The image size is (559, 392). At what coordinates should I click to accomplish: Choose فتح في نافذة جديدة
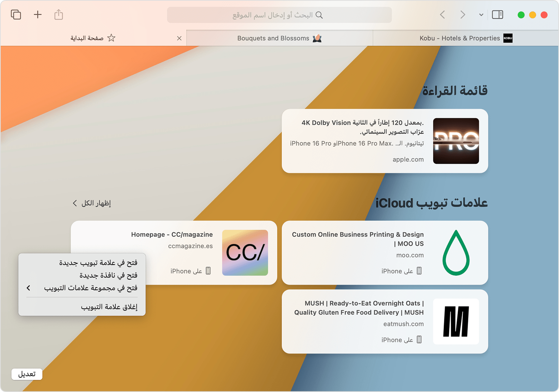click(82, 275)
